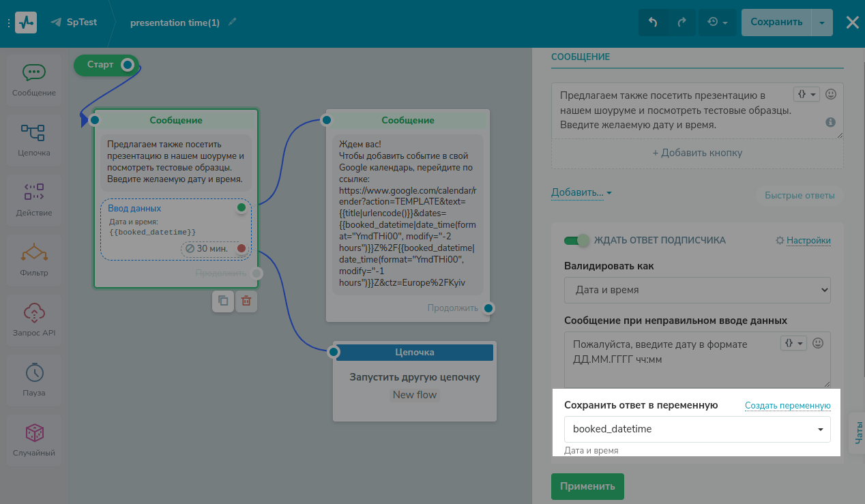Click the undo arrow in top bar
Screen dimensions: 865x504
coord(653,22)
